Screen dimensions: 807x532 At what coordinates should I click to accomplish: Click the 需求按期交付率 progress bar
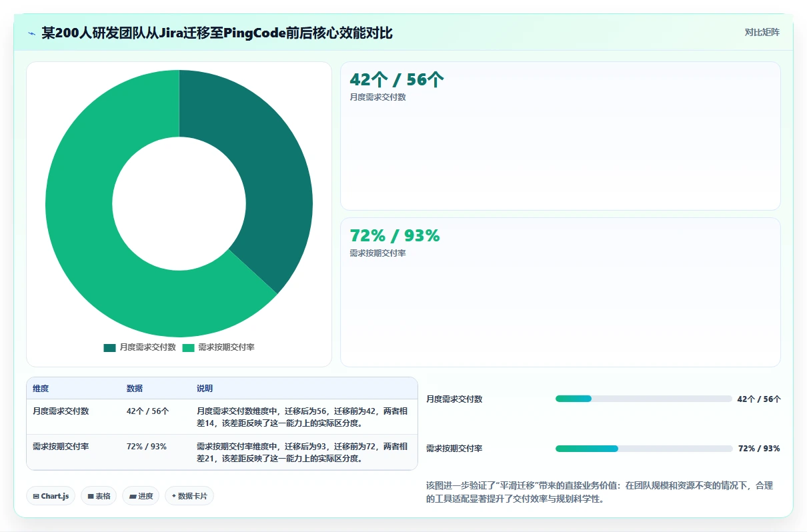[644, 449]
